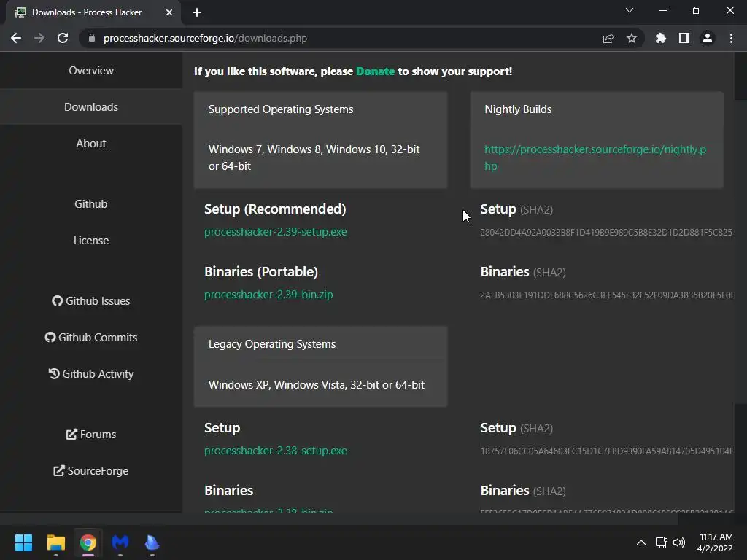Click the browser back arrow
Image resolution: width=747 pixels, height=560 pixels.
(16, 38)
